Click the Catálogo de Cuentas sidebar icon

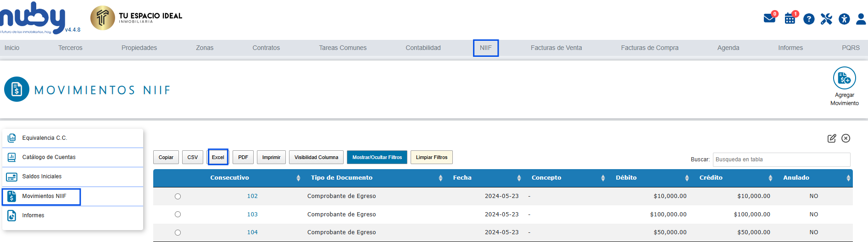tap(12, 157)
